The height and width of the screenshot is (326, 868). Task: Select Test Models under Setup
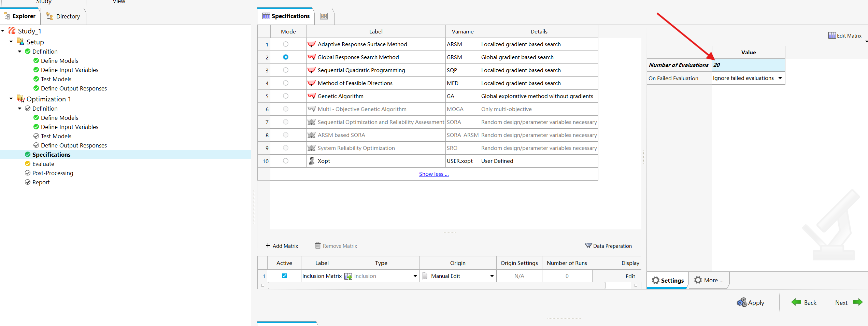(56, 79)
